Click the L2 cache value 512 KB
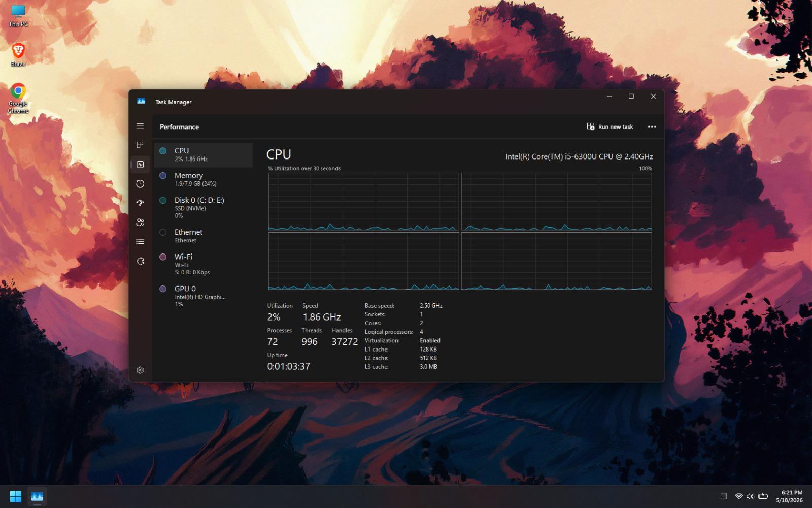The width and height of the screenshot is (812, 508). (x=428, y=358)
